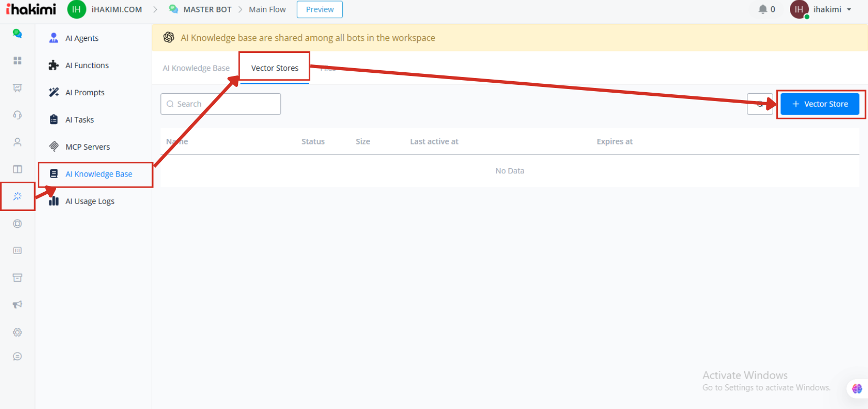Click the headset support icon in the left rail
This screenshot has height=409, width=868.
point(17,115)
